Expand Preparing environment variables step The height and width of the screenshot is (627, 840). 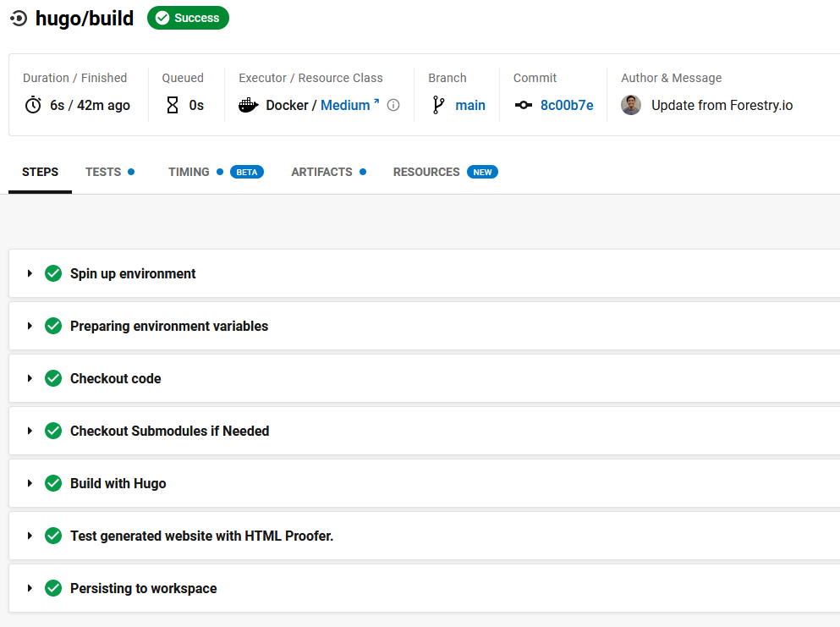pos(30,326)
